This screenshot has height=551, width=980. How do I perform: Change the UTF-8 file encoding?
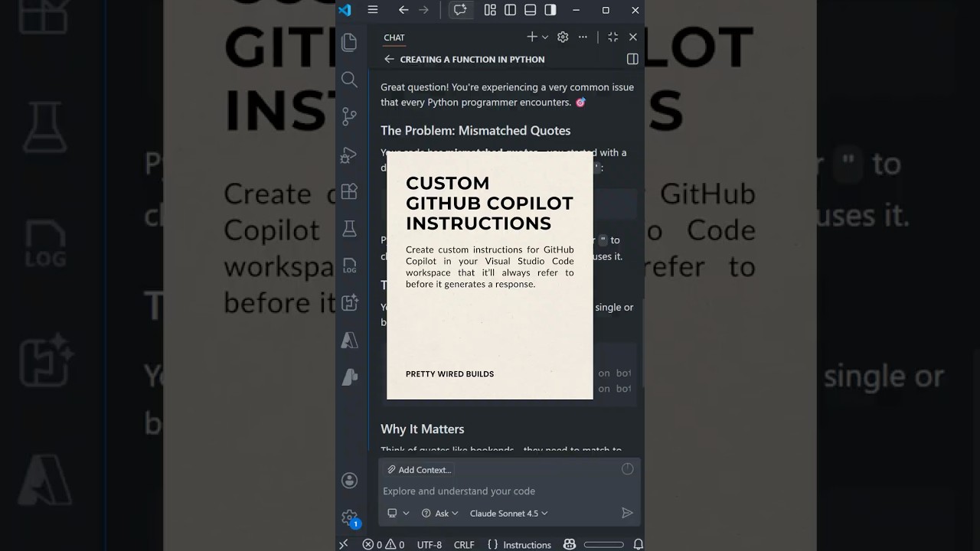(430, 545)
